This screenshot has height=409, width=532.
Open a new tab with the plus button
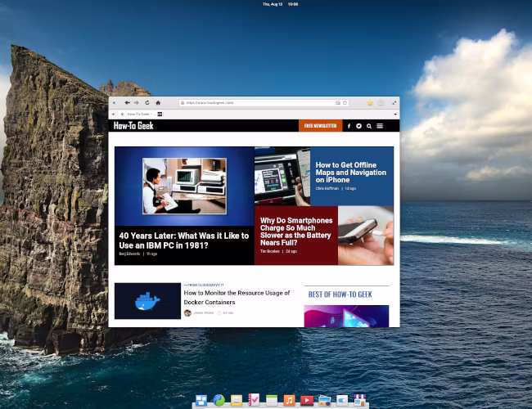pyautogui.click(x=113, y=115)
